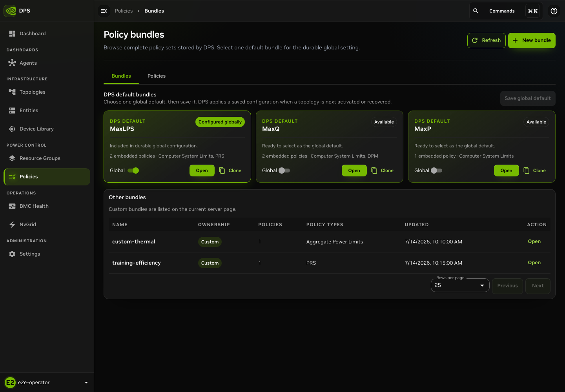
Task: Click the Configured globally badge
Action: click(x=220, y=122)
